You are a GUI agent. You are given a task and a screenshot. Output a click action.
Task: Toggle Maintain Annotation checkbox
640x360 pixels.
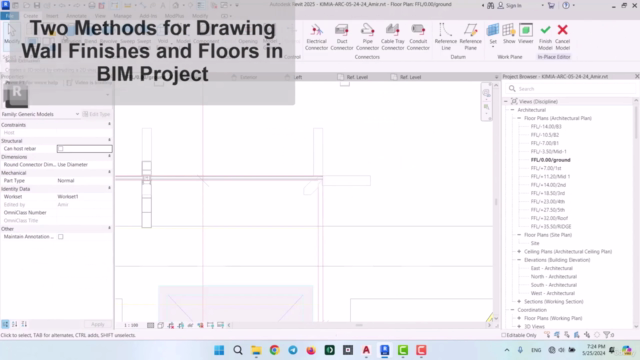(x=60, y=237)
